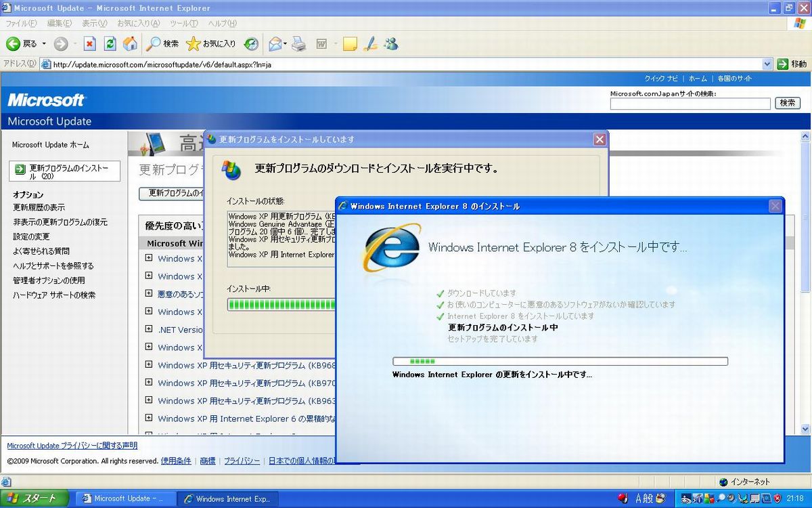Expand the 悪意のあるソフ update entry
812x508 pixels.
149,293
